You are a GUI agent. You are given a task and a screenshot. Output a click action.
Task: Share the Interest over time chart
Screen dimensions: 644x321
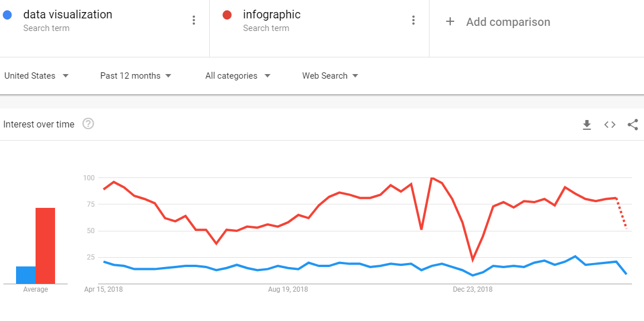coord(633,125)
